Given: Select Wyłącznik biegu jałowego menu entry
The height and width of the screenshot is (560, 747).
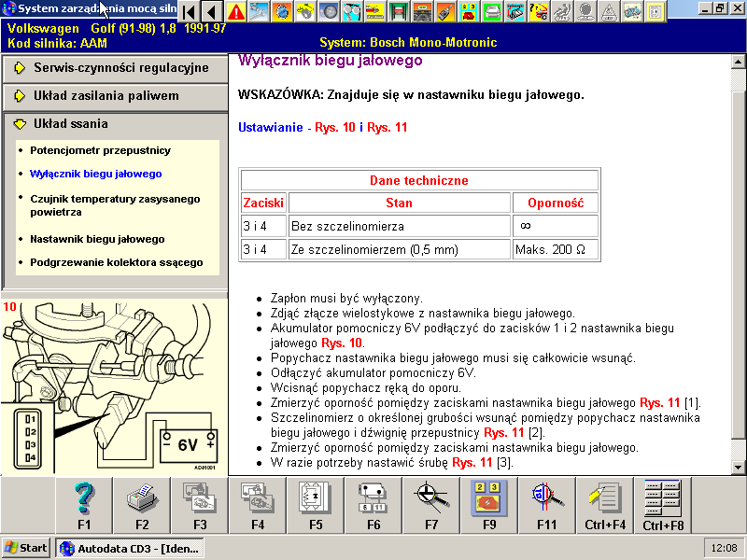Looking at the screenshot, I should 96,174.
